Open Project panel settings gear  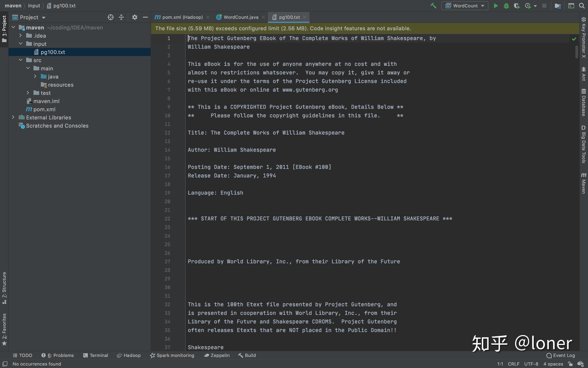[x=135, y=17]
